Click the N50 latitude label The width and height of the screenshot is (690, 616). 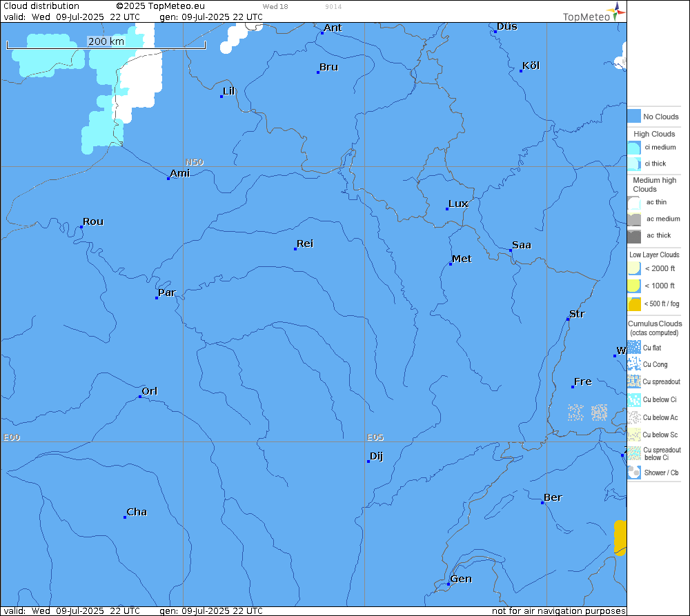[x=195, y=162]
